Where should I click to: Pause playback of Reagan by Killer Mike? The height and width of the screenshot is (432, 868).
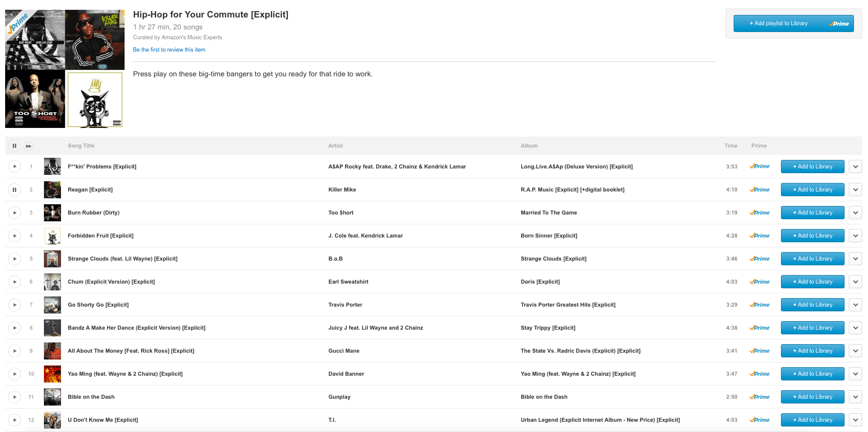(x=14, y=189)
